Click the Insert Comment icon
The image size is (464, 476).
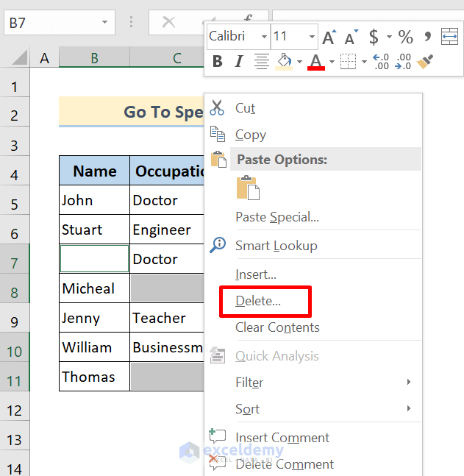[217, 436]
